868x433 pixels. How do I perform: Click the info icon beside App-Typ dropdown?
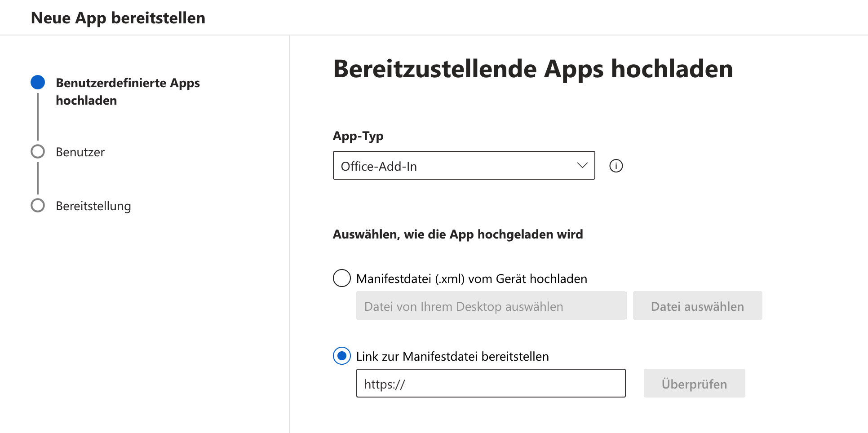(x=616, y=166)
